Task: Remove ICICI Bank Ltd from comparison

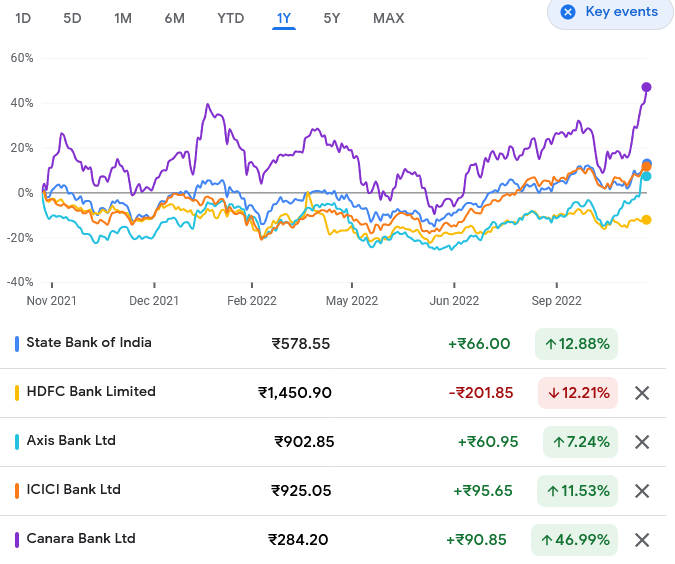Action: click(x=642, y=491)
